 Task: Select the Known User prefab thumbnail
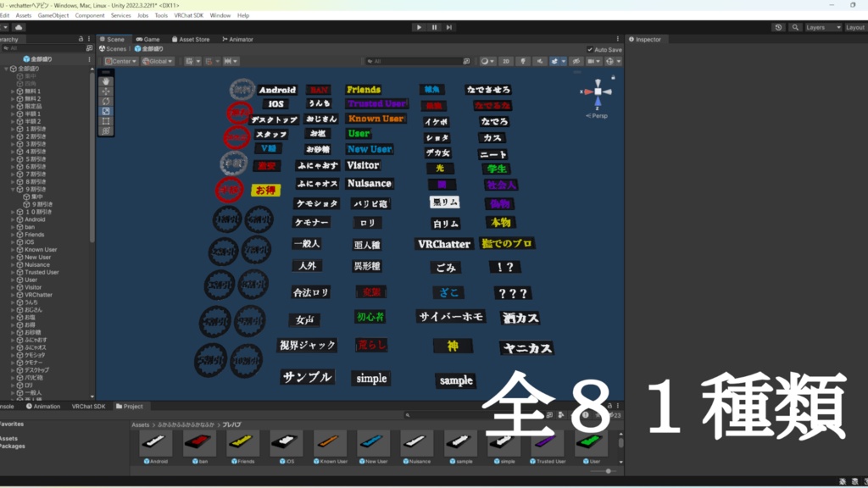click(330, 442)
